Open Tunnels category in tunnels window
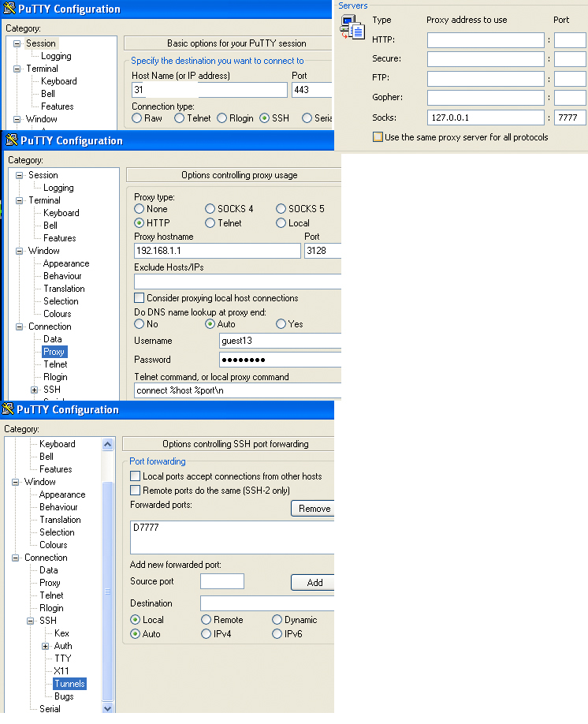Screen dimensions: 588x724 [69, 684]
